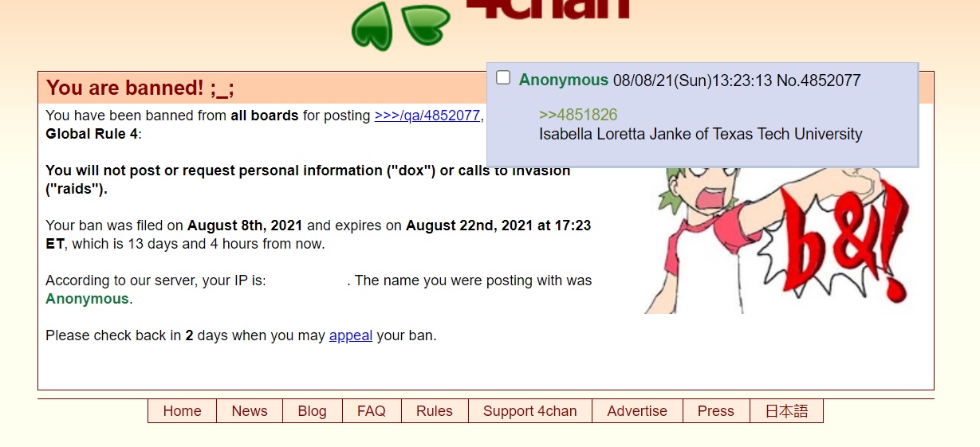Open the Press navigation item

716,411
